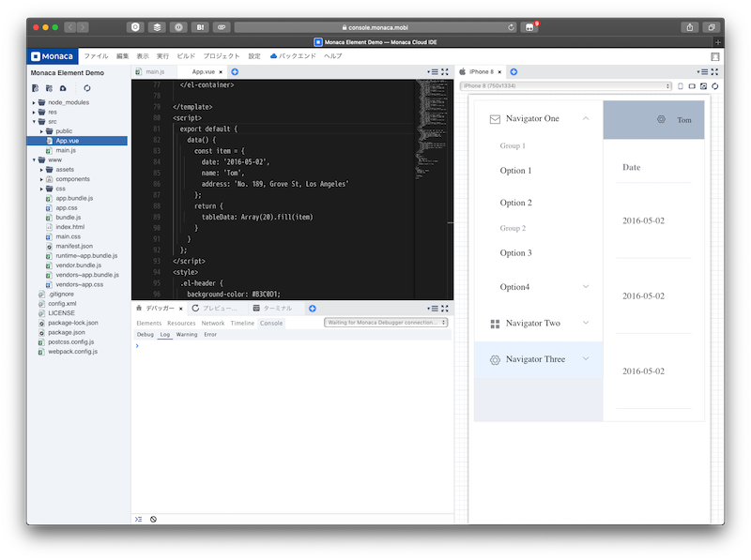This screenshot has height=560, width=751.
Task: Click the console prompt icon at bottom
Action: coord(138,519)
